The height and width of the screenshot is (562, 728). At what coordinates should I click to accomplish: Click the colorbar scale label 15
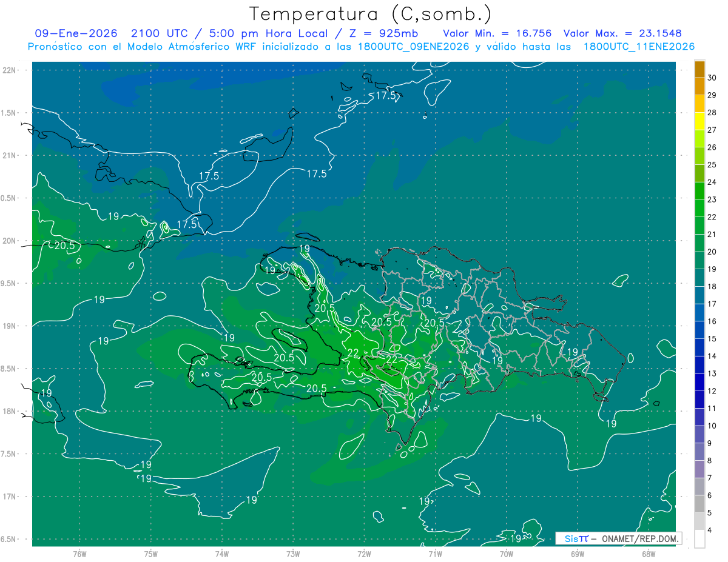(x=712, y=339)
